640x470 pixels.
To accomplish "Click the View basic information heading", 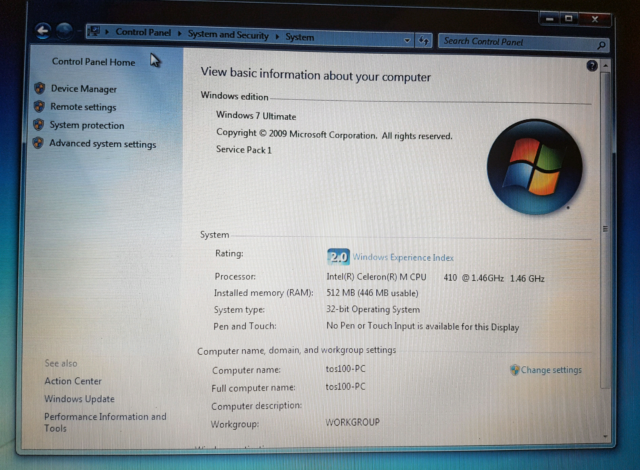I will click(316, 74).
